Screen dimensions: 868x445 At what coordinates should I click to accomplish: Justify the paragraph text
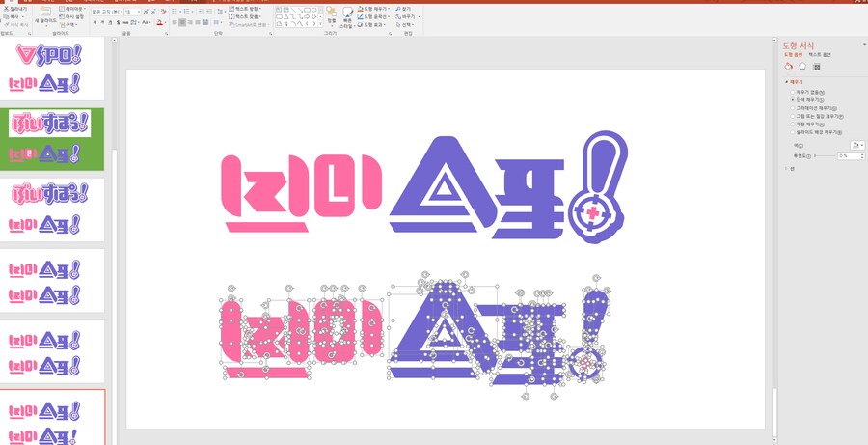[198, 23]
